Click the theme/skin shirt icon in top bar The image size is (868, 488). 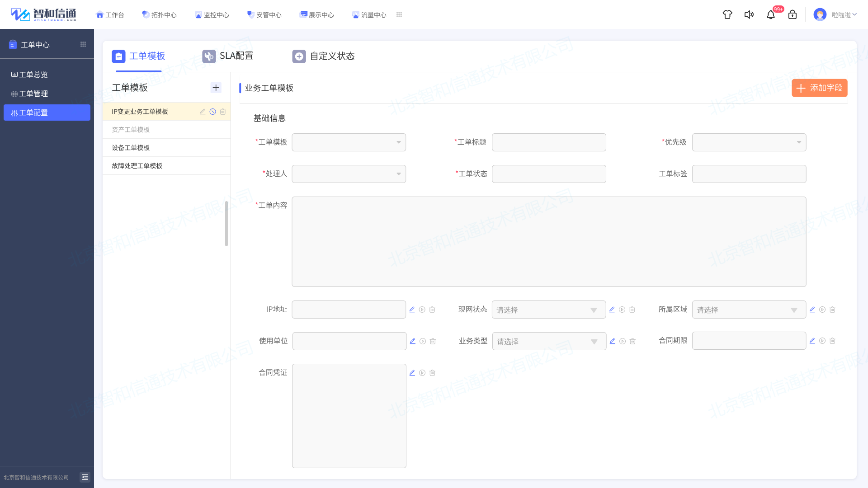point(727,14)
